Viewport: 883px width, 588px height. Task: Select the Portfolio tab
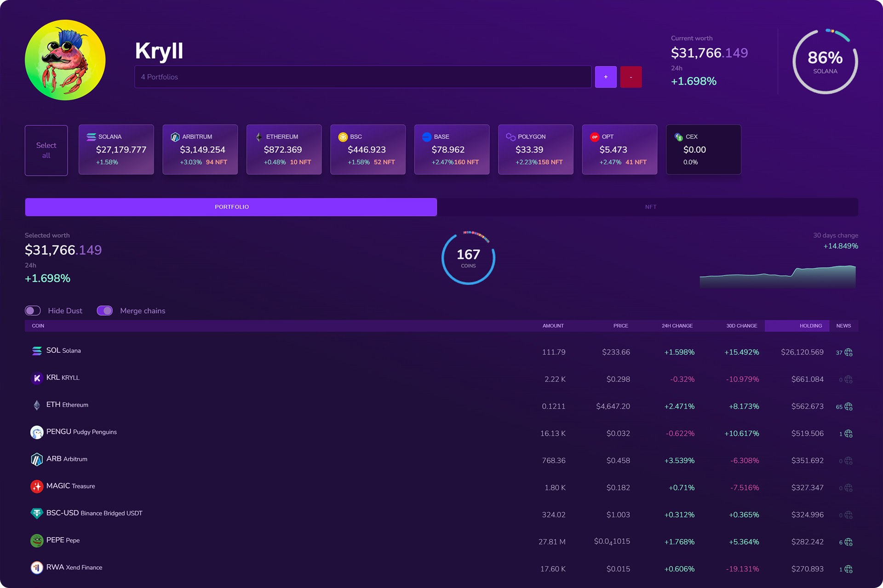231,207
